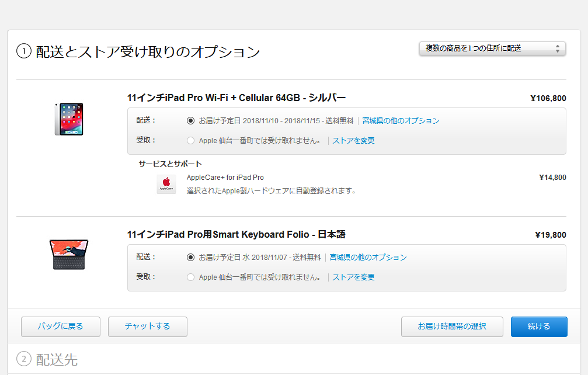Click the 配送とストア受け取りのオプション heading
The height and width of the screenshot is (375, 588).
click(x=148, y=52)
